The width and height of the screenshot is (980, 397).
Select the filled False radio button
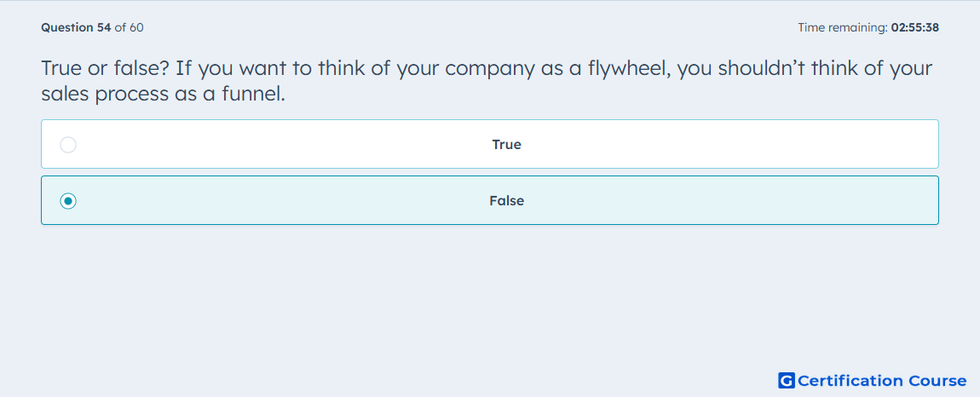click(x=68, y=201)
